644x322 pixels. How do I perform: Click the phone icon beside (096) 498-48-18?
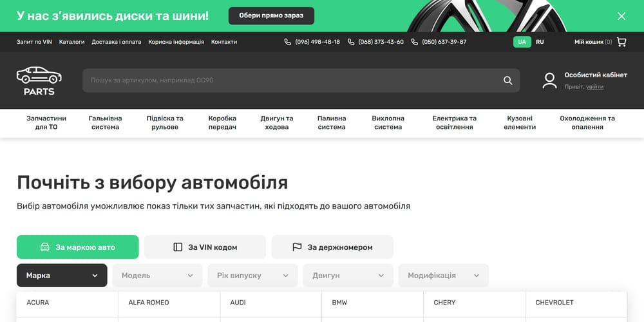[x=287, y=42]
